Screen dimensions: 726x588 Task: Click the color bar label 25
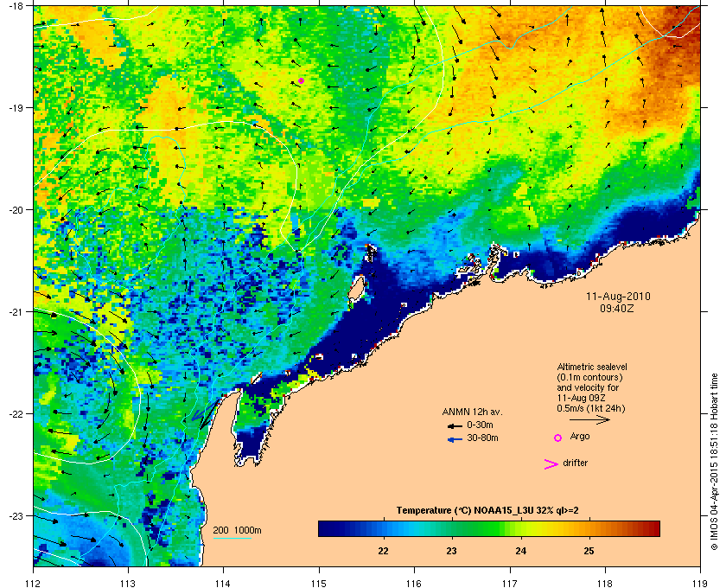point(589,551)
